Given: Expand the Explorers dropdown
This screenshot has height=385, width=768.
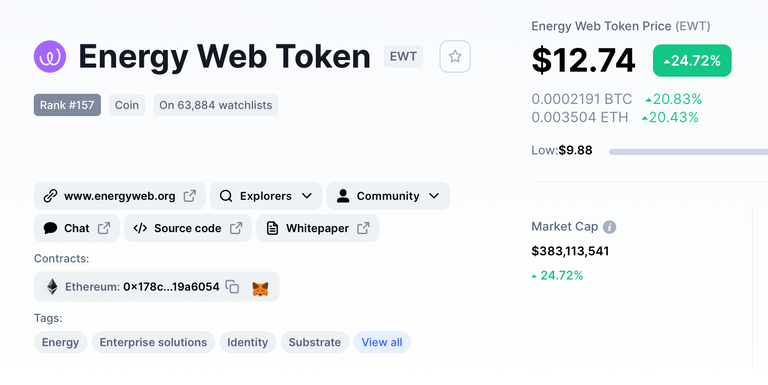Looking at the screenshot, I should click(266, 196).
